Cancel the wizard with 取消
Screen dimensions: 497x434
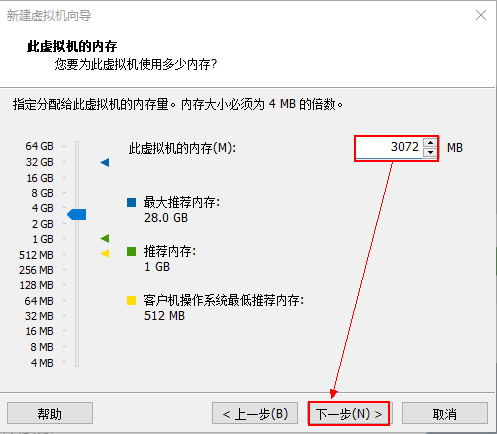pyautogui.click(x=445, y=414)
